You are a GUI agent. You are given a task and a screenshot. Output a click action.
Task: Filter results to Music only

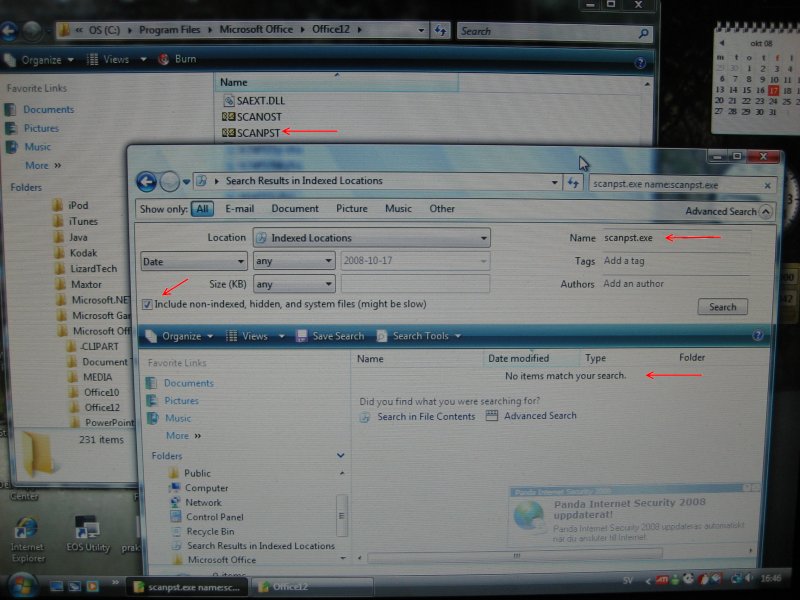pyautogui.click(x=398, y=209)
